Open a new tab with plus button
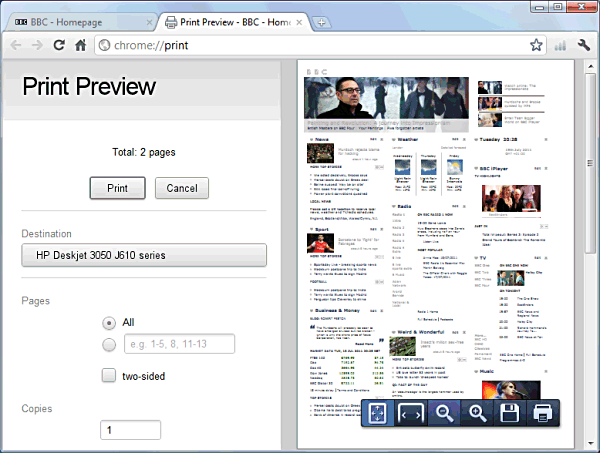 click(x=321, y=23)
